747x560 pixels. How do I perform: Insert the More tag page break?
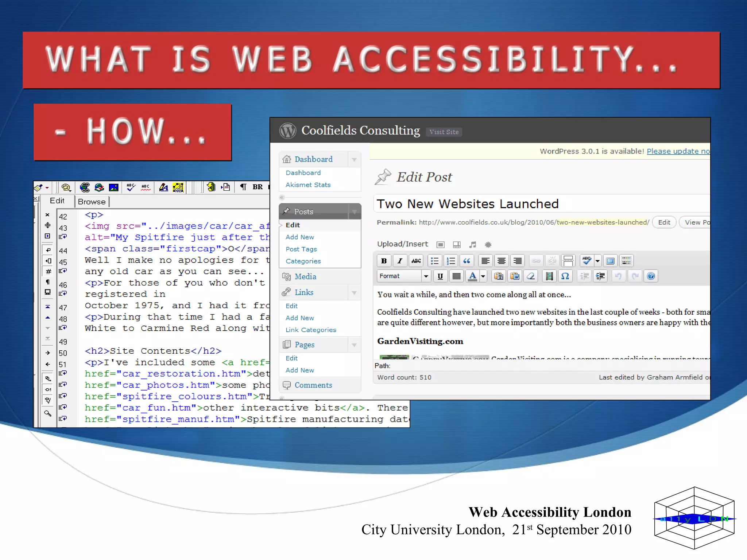[x=568, y=261]
